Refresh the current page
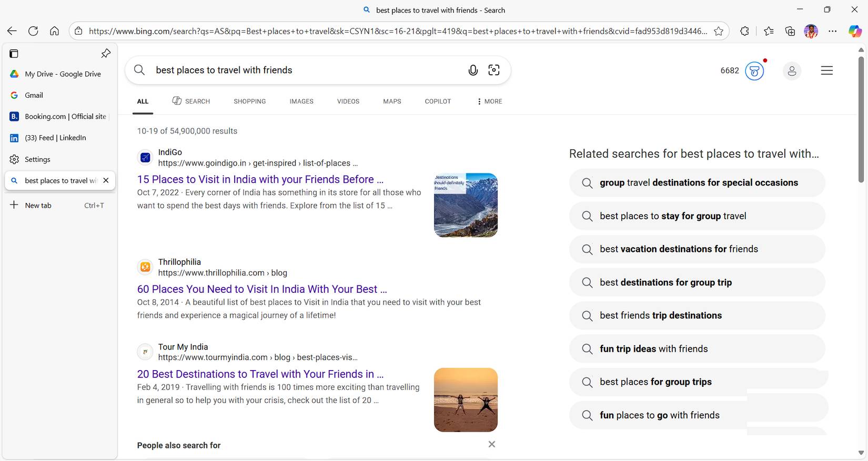The image size is (868, 461). point(33,31)
